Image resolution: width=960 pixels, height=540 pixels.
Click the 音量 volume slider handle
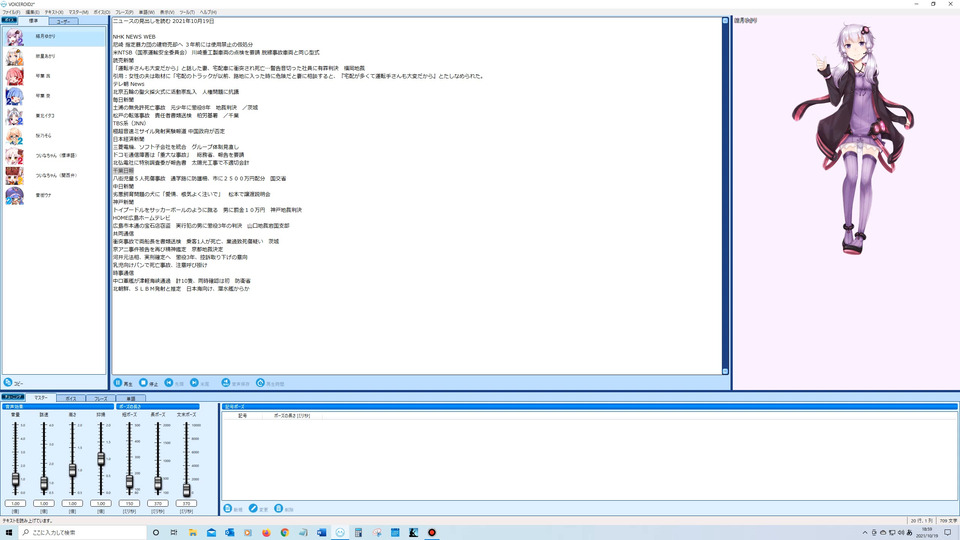(15, 479)
